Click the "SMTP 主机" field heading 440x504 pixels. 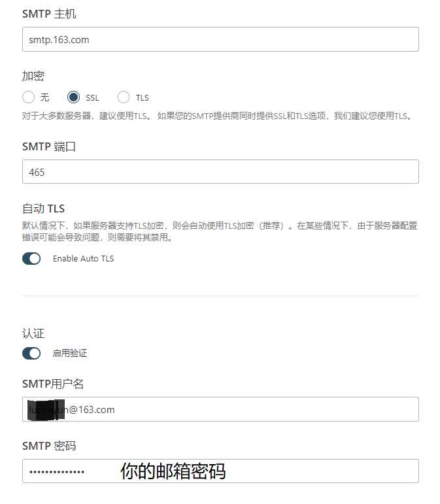coord(49,14)
